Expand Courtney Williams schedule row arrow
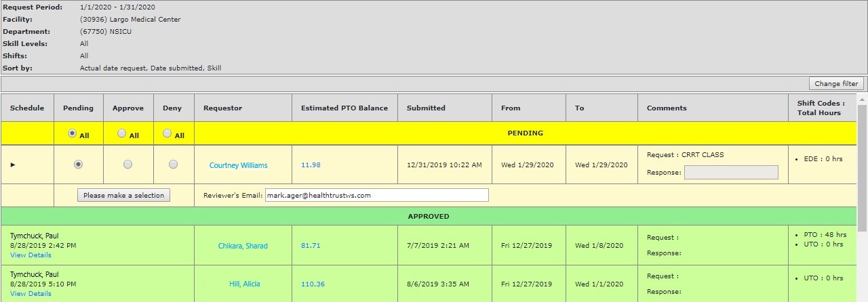This screenshot has height=302, width=868. tap(13, 165)
